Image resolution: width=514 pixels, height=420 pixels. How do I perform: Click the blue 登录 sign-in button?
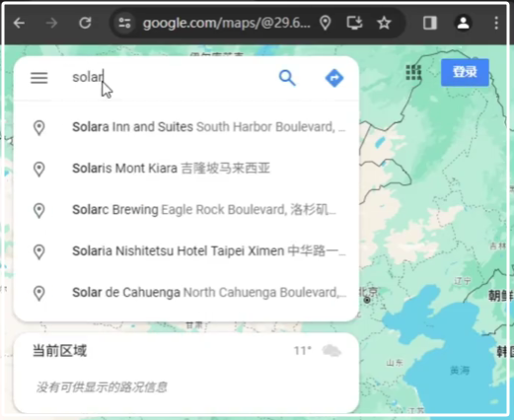(x=465, y=72)
